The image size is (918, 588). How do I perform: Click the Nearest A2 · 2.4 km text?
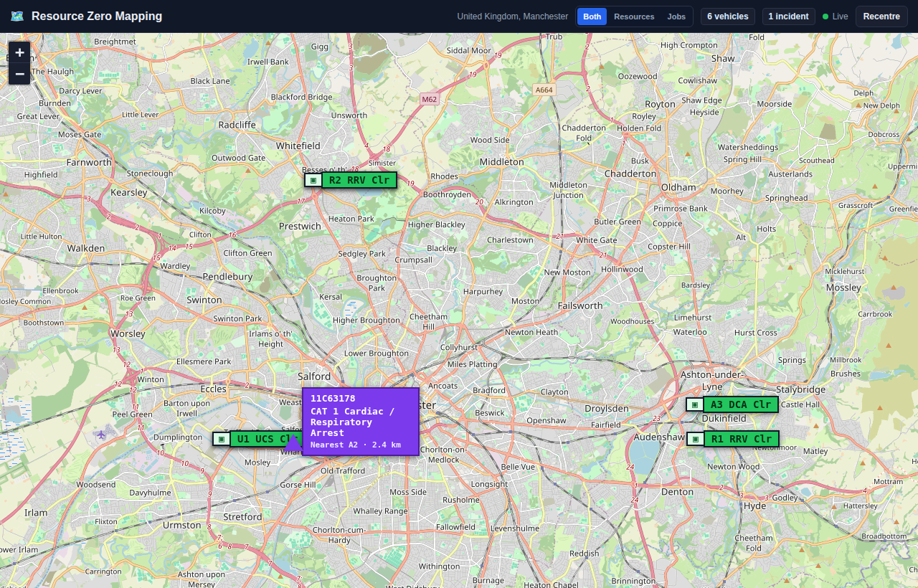[x=356, y=445]
